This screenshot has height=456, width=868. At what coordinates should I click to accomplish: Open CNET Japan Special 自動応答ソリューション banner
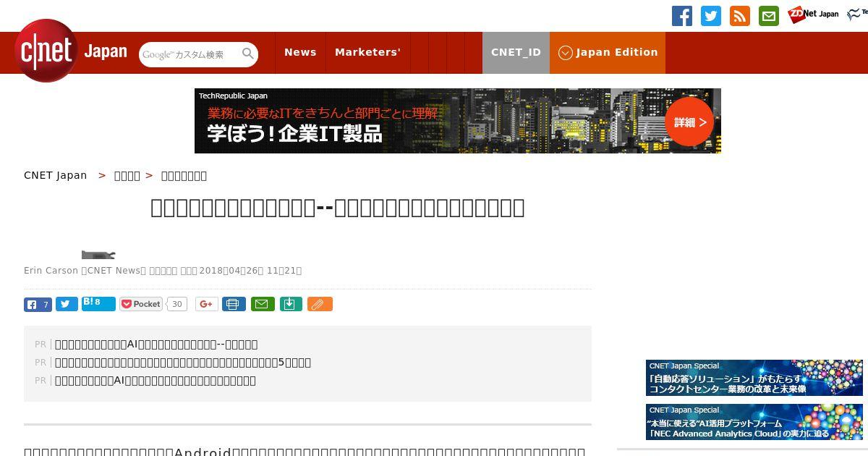754,378
